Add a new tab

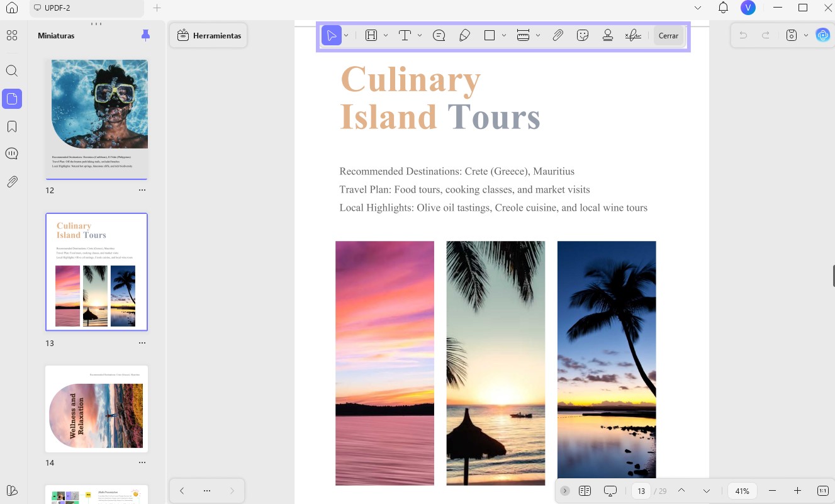[x=157, y=8]
